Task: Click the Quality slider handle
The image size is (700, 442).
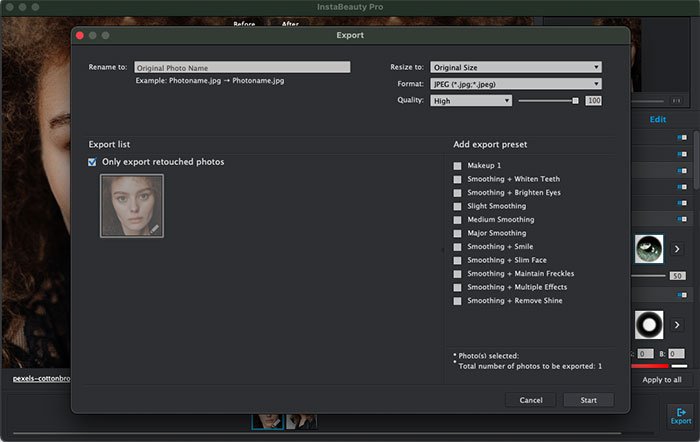Action: [x=575, y=101]
